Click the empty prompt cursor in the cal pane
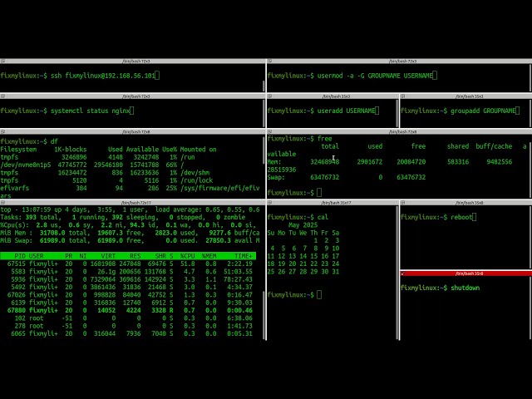The height and width of the screenshot is (399, 532). click(319, 294)
